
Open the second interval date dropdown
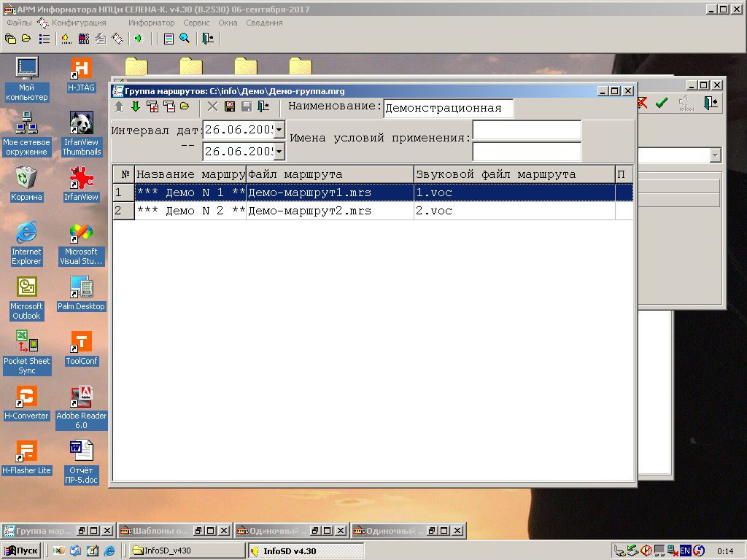[x=279, y=152]
